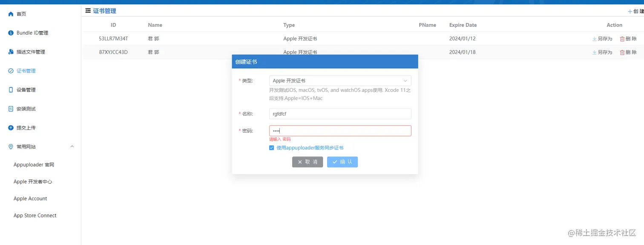The width and height of the screenshot is (644, 245).
Task: Click the 描述文件管理 sidebar icon
Action: (11, 52)
